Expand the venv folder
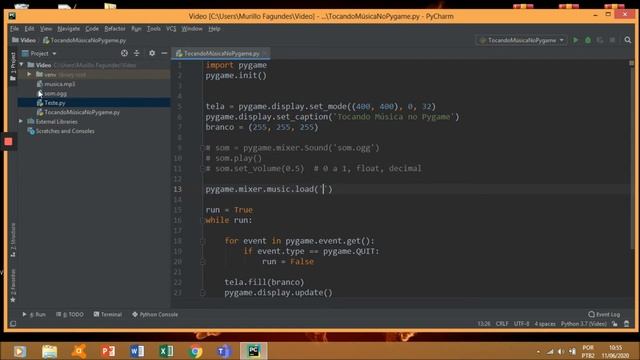Screen dimensions: 640x360 tap(29, 74)
